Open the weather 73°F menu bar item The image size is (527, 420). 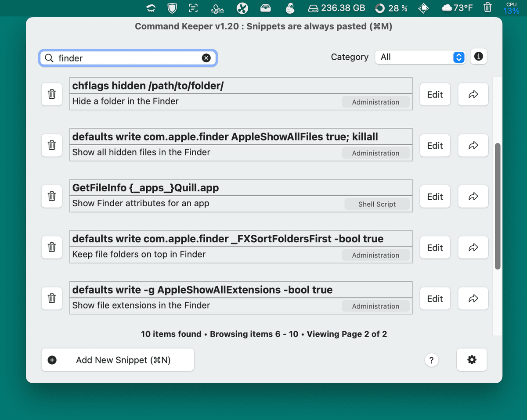(x=457, y=8)
